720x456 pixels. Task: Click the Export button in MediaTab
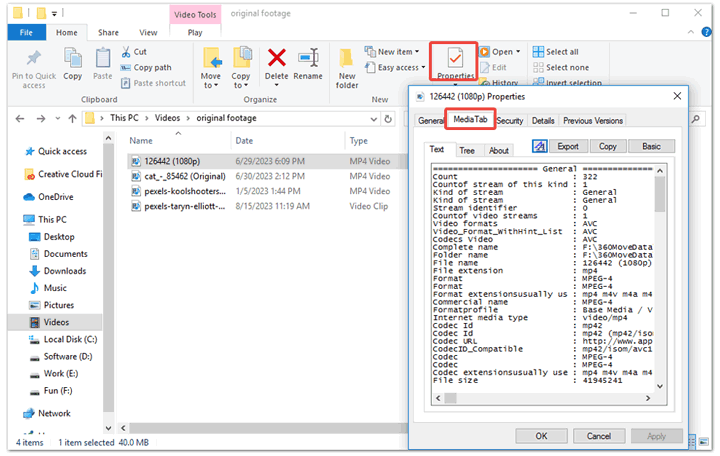pos(568,146)
